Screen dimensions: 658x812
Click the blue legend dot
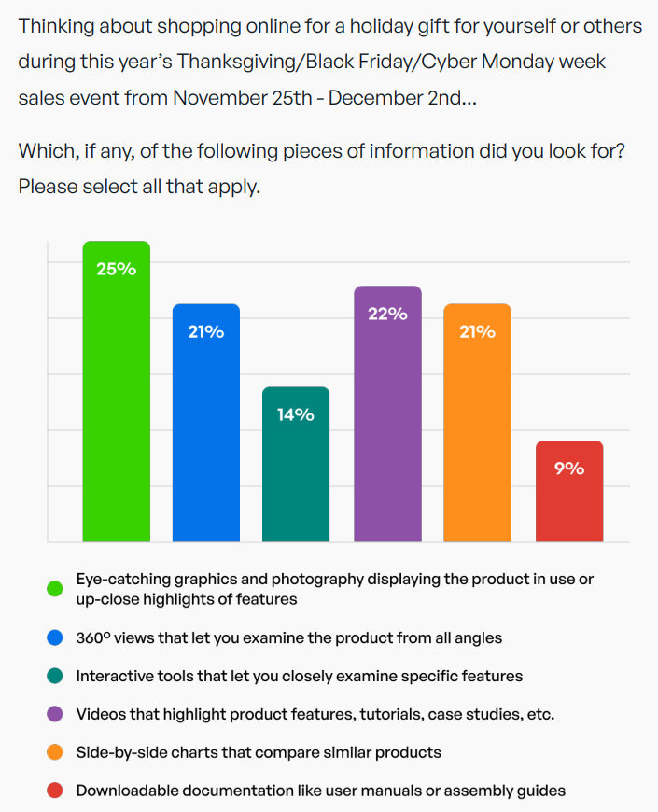pyautogui.click(x=55, y=637)
